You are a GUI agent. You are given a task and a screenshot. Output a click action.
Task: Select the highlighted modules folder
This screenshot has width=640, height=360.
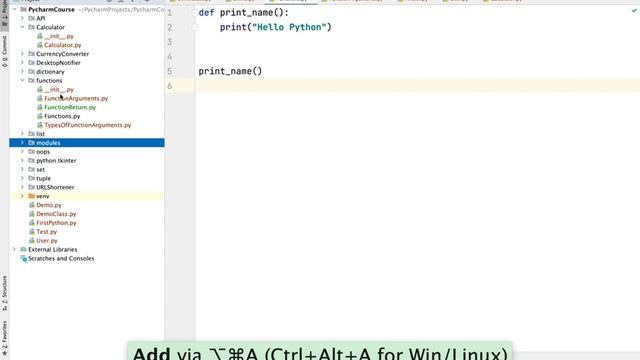tap(87, 143)
